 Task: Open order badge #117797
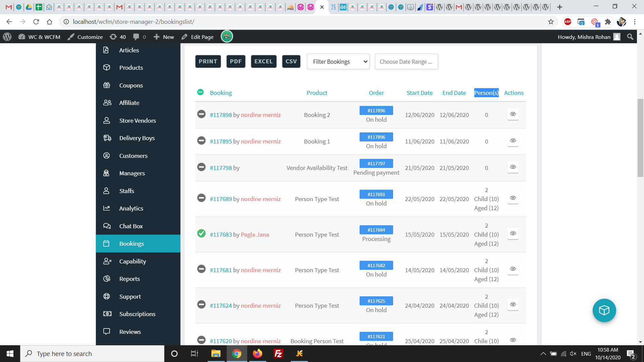click(376, 164)
